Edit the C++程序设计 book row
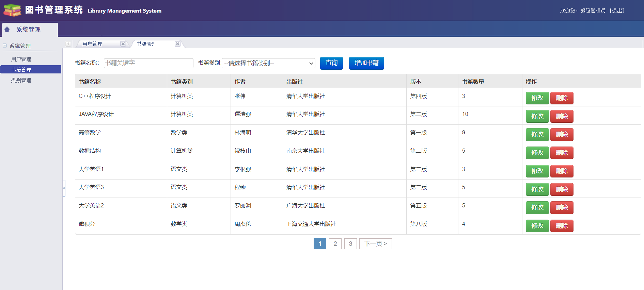The width and height of the screenshot is (644, 290). click(537, 98)
